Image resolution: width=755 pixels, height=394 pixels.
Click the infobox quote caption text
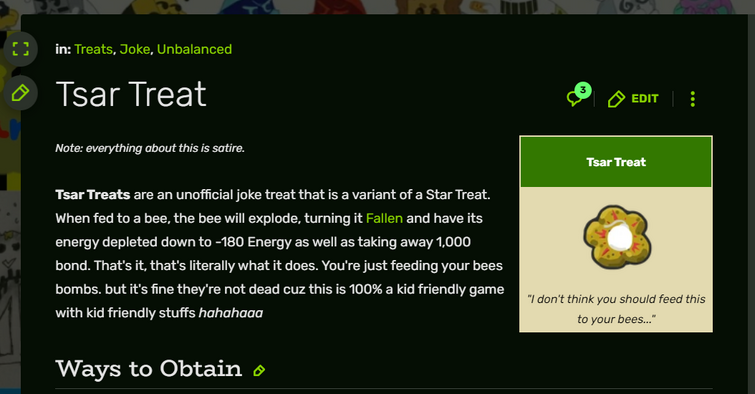[x=616, y=309]
